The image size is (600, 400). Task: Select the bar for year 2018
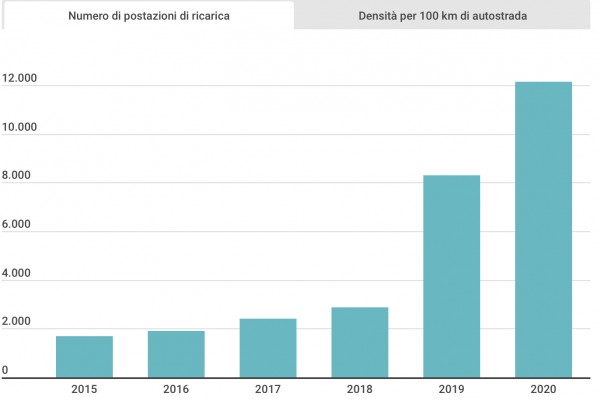coord(360,342)
